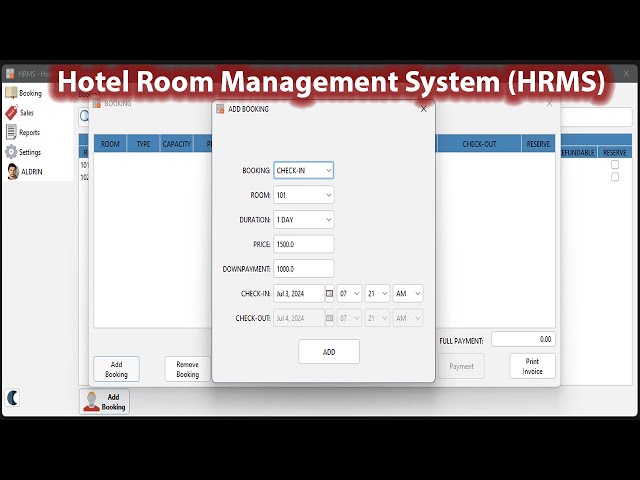The image size is (640, 480).
Task: Click the HRMS app title bar icon
Action: pyautogui.click(x=10, y=74)
